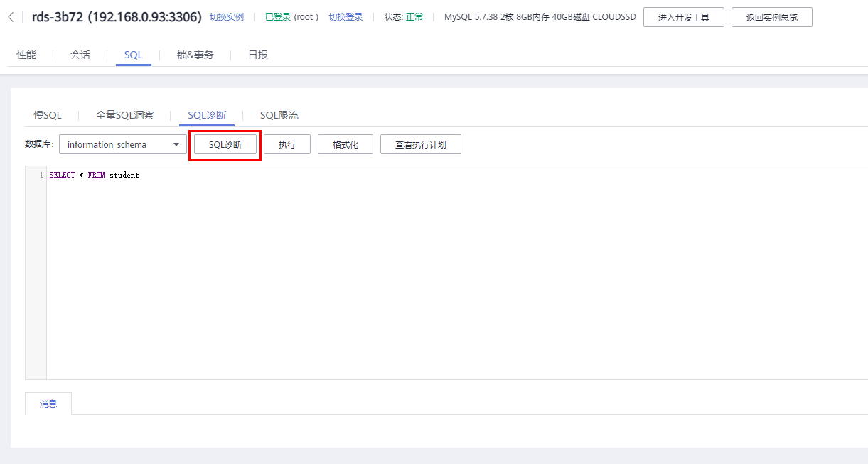Click the 切换实例 link
Image resolution: width=868 pixels, height=464 pixels.
tap(226, 17)
